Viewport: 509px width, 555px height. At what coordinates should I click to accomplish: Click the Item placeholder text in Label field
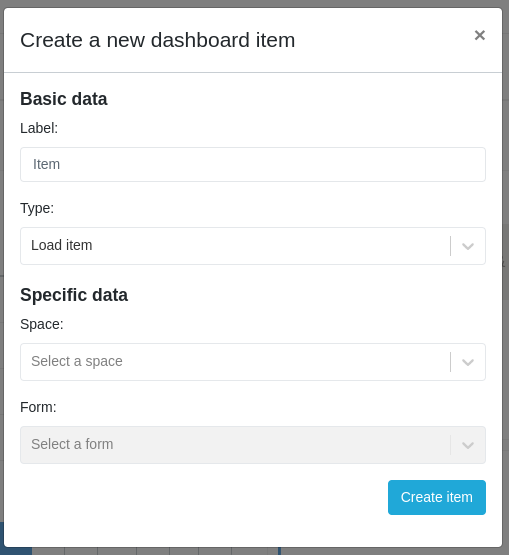click(x=46, y=164)
